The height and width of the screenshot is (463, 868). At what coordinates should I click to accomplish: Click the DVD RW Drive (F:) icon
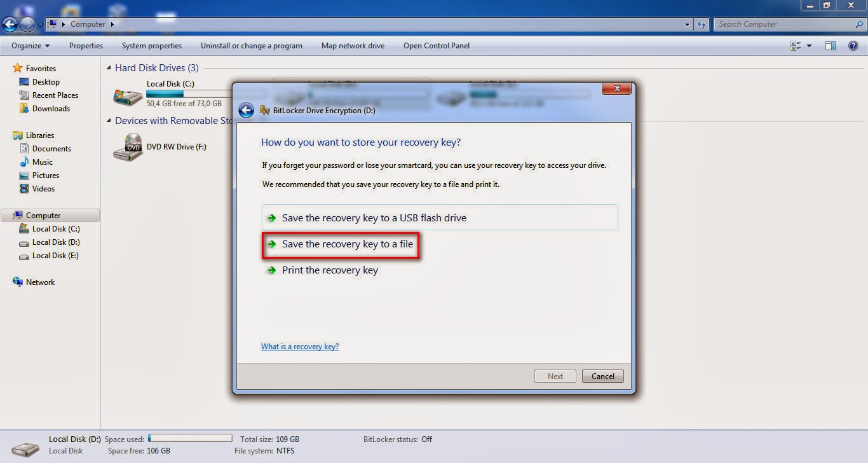pyautogui.click(x=128, y=147)
